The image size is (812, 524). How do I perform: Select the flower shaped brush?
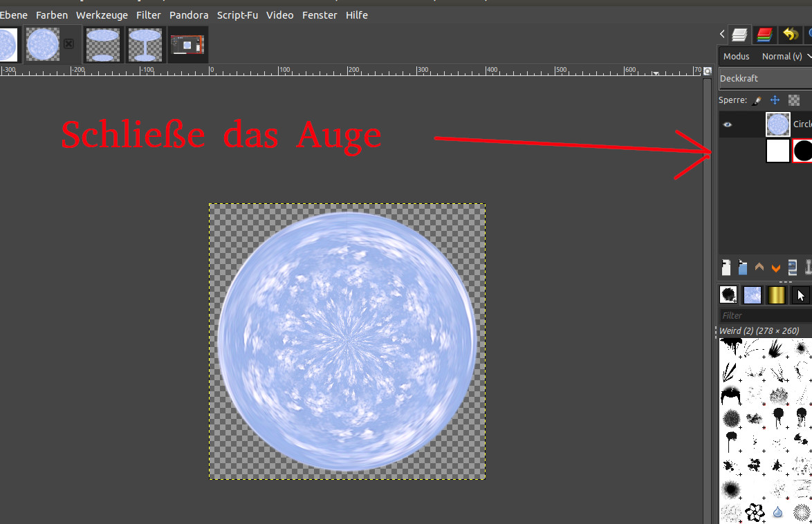[x=755, y=513]
